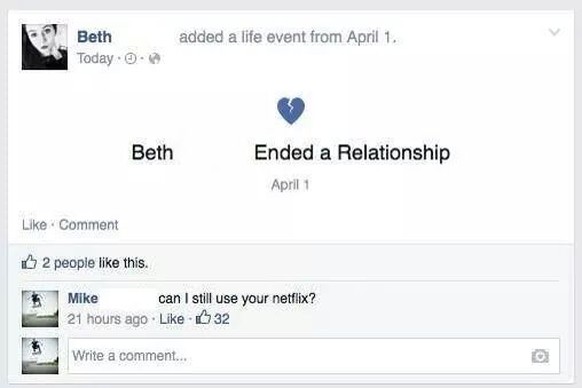Click the broken heart life event icon
582x388 pixels.
[x=291, y=111]
